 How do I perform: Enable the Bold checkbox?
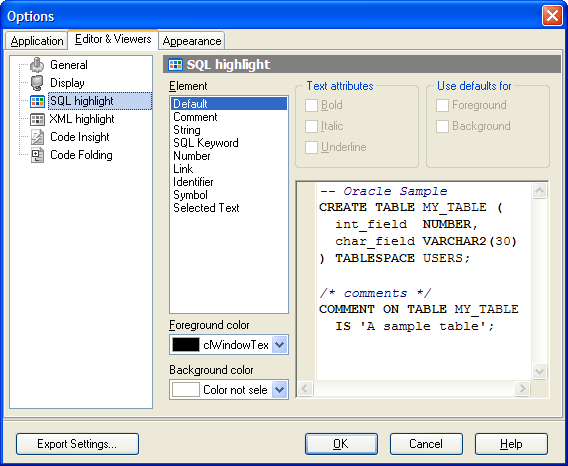pyautogui.click(x=312, y=105)
